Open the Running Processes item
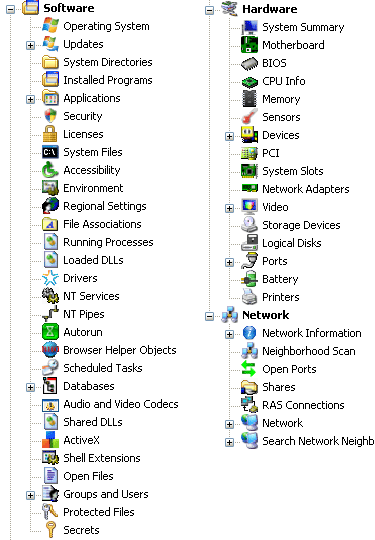This screenshot has width=375, height=540. tap(108, 242)
